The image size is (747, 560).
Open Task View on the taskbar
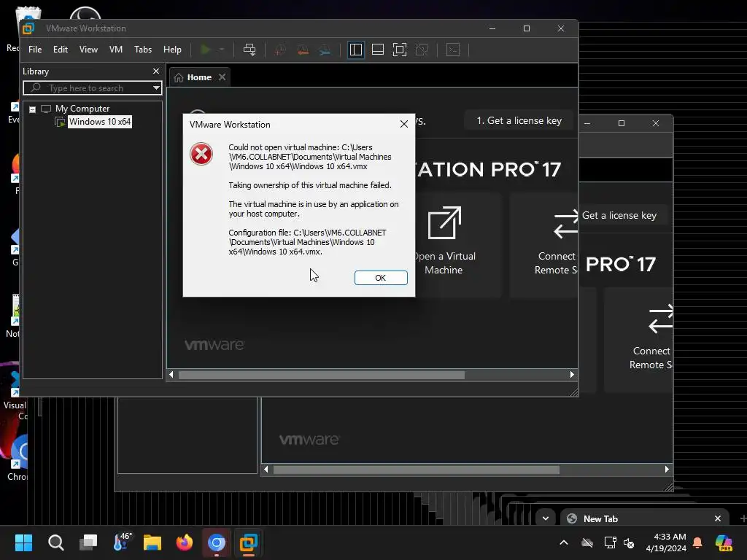coord(88,542)
